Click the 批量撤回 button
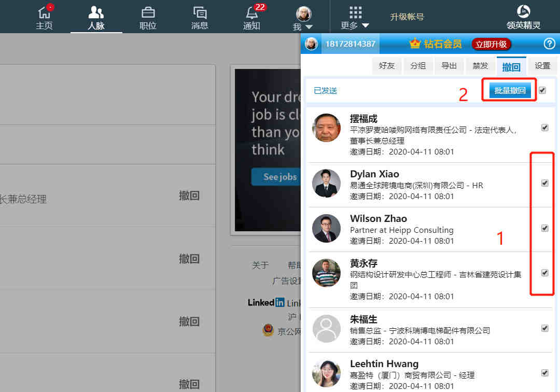Screen dimensions: 560x392 click(510, 91)
